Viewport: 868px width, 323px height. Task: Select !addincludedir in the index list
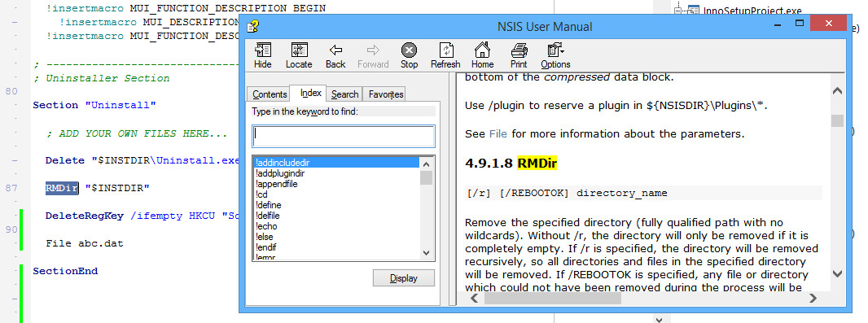[x=336, y=164]
